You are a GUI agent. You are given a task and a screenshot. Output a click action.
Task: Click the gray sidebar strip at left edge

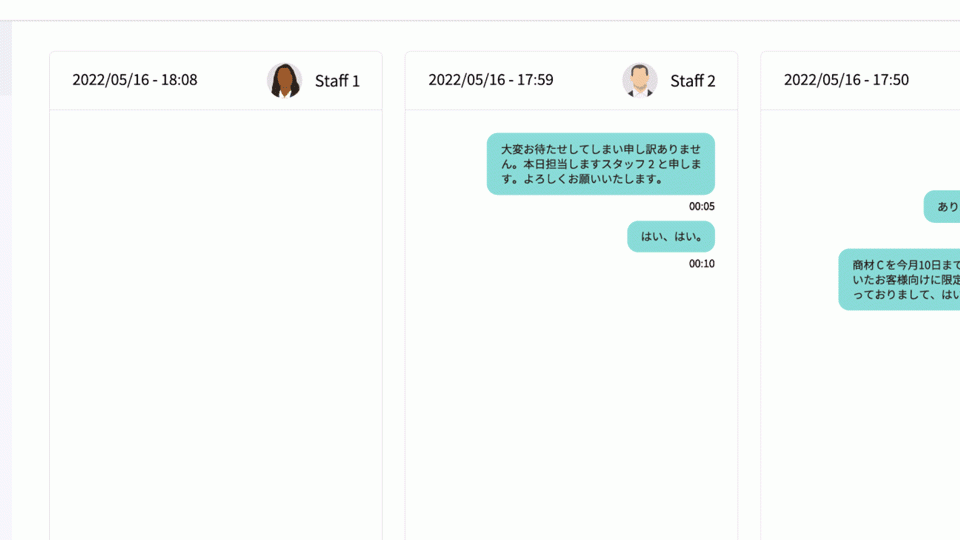click(x=6, y=58)
